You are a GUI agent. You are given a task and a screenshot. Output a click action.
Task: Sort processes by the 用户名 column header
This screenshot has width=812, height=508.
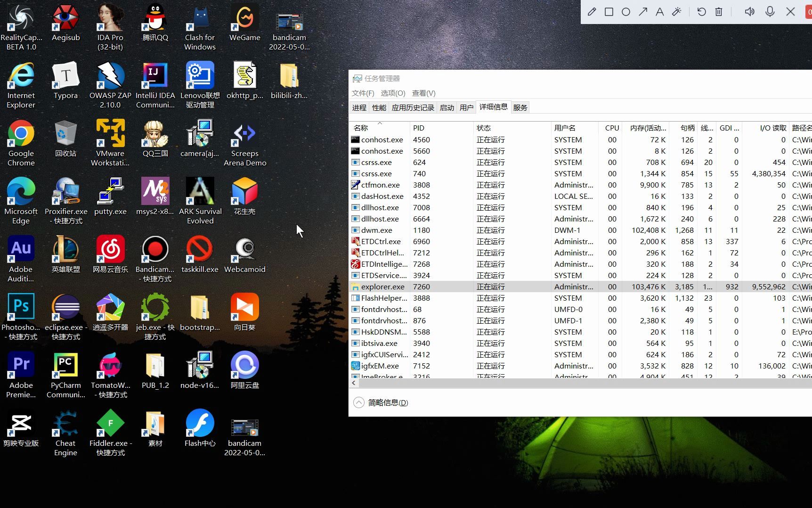coord(575,128)
